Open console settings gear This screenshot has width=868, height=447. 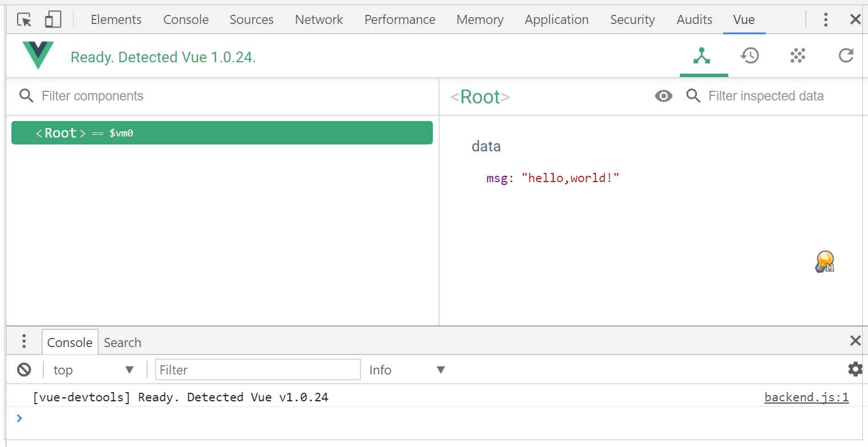coord(855,369)
